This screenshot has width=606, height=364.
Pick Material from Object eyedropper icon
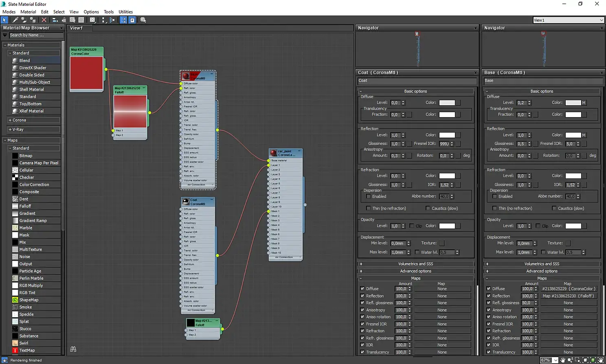pos(15,20)
